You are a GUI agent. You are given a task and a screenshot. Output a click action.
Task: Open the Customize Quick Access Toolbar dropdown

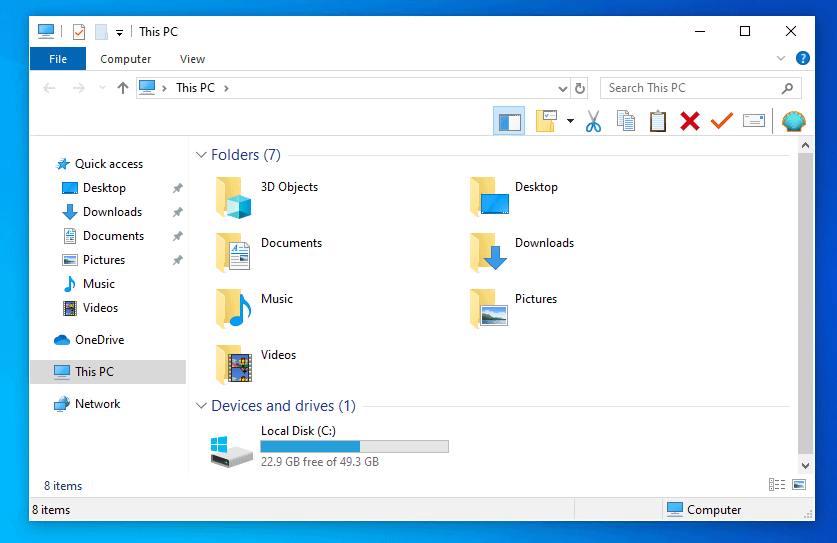[x=119, y=32]
